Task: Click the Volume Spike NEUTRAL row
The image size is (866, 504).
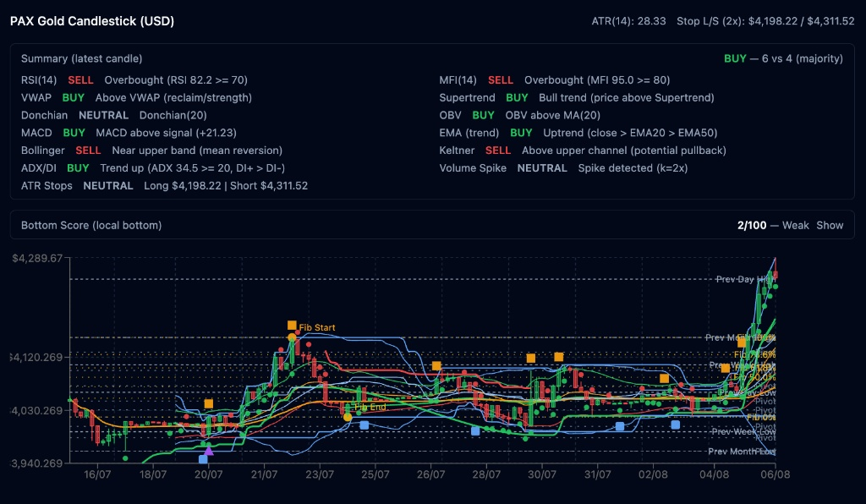Action: 563,168
